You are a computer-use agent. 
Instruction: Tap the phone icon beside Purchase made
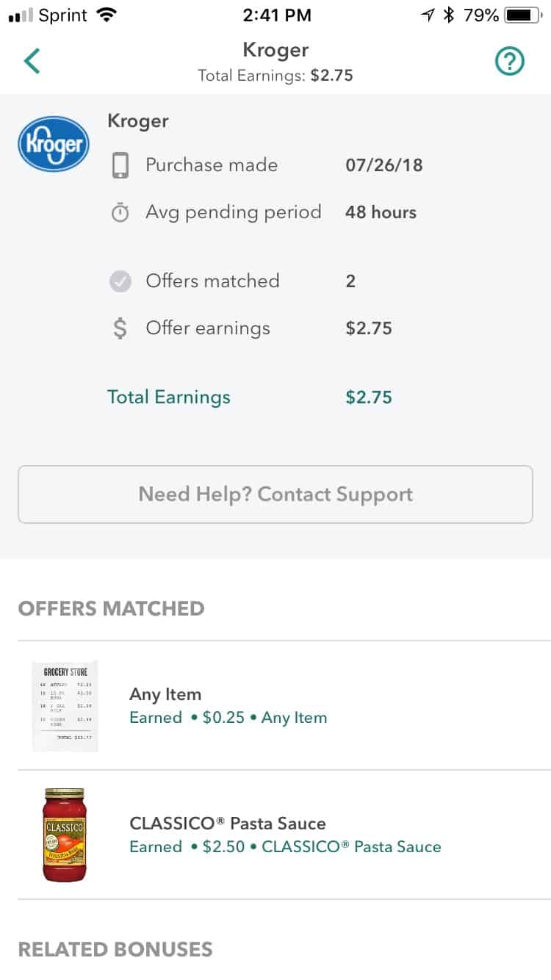[120, 165]
